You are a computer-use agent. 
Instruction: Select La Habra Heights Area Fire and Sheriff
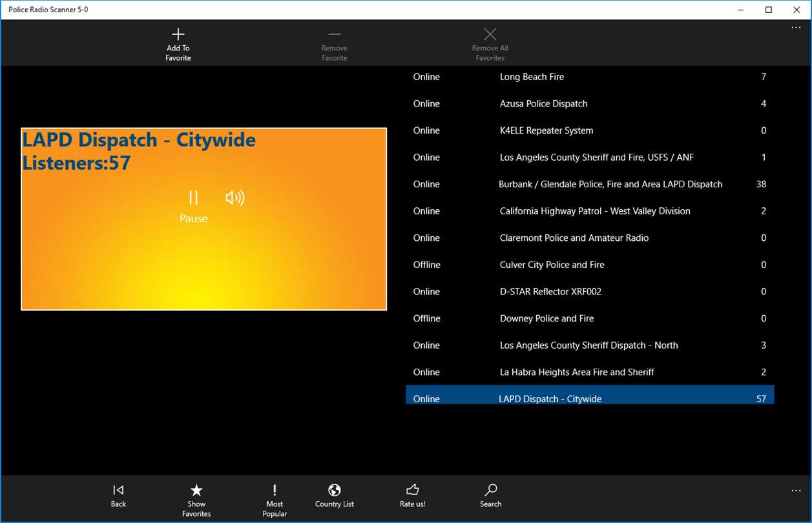coord(590,373)
